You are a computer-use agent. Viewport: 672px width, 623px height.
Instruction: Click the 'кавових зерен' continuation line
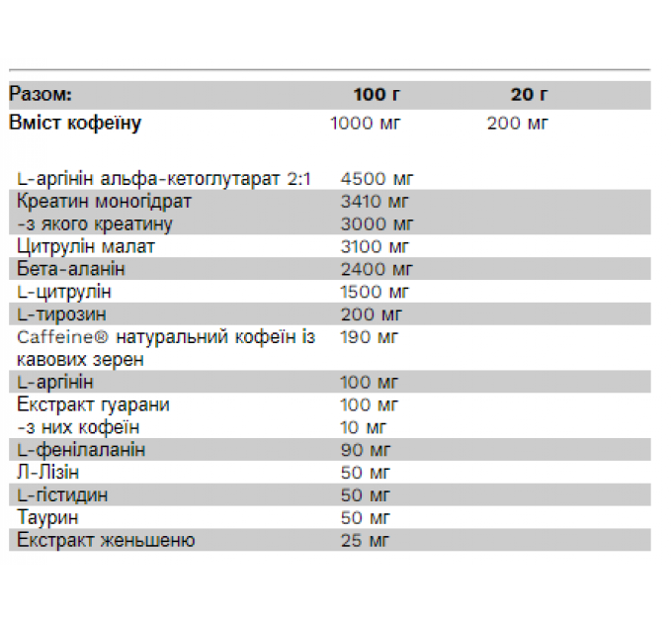(80, 360)
